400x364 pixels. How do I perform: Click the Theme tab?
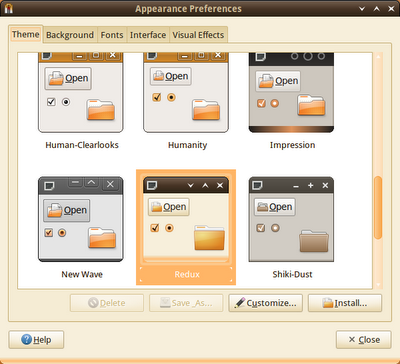26,34
